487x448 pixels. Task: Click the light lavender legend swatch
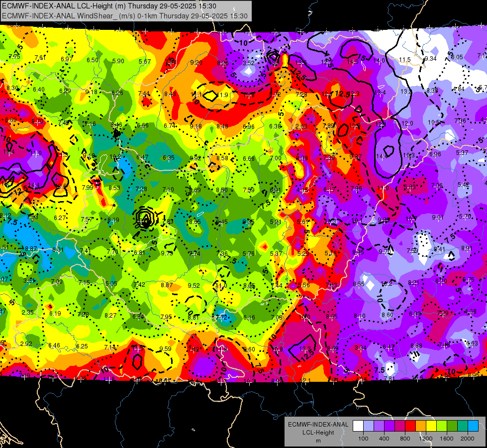369,426
